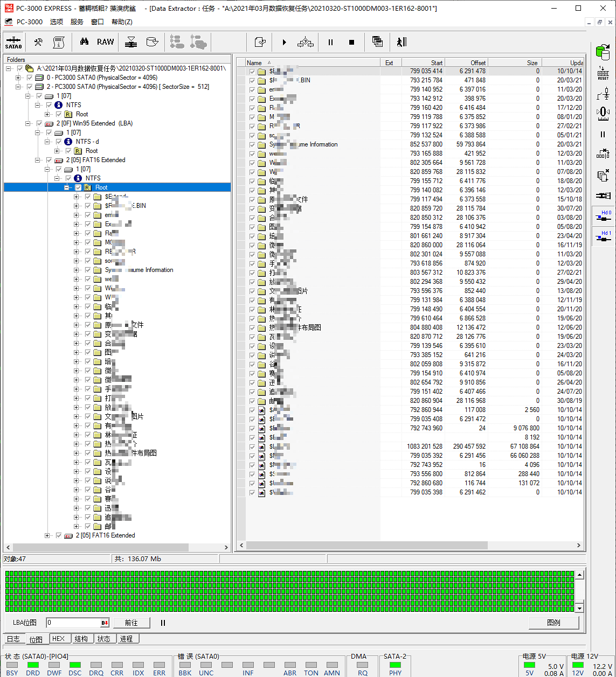Click the hammer and wrench utilities icon
The height and width of the screenshot is (677, 616).
[38, 42]
